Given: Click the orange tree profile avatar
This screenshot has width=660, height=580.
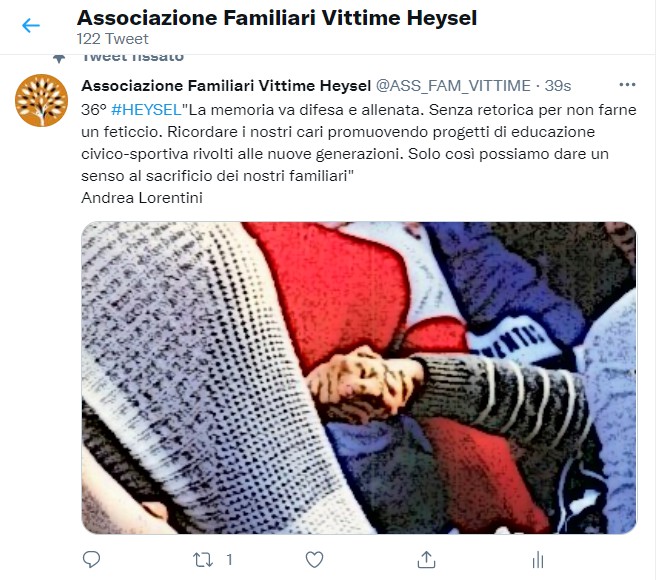Looking at the screenshot, I should (x=41, y=101).
